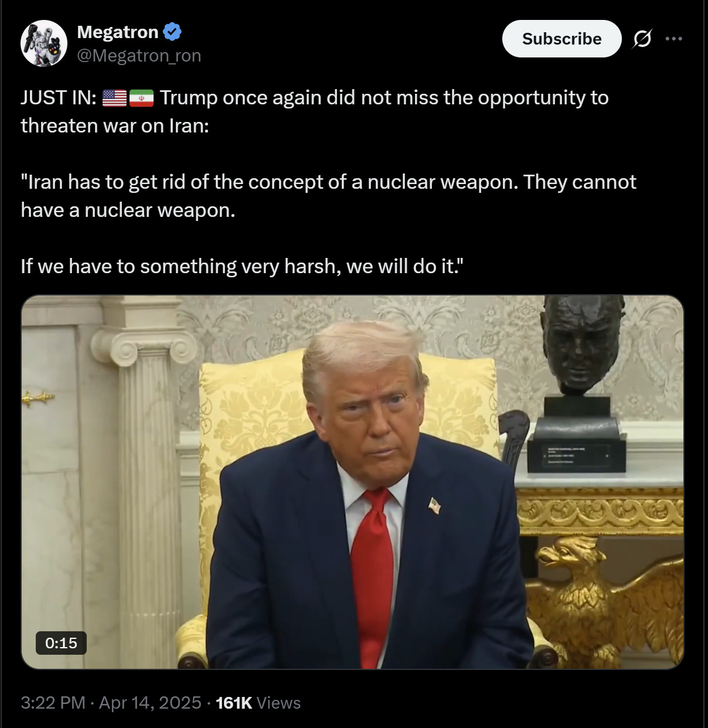Click the Iran flag emoji
Image resolution: width=708 pixels, height=728 pixels.
[141, 98]
